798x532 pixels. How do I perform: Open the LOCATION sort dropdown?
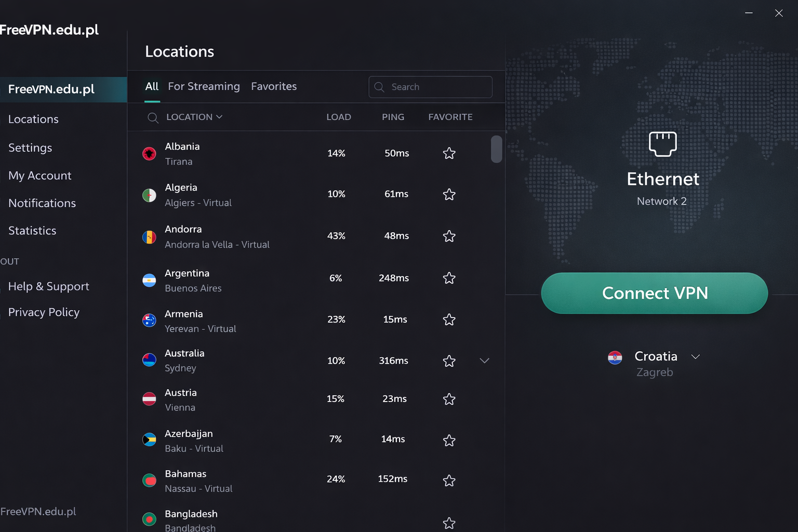[x=194, y=117]
